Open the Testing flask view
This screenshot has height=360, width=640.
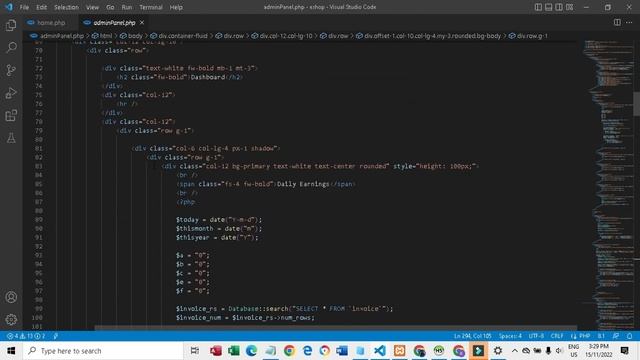click(11, 138)
